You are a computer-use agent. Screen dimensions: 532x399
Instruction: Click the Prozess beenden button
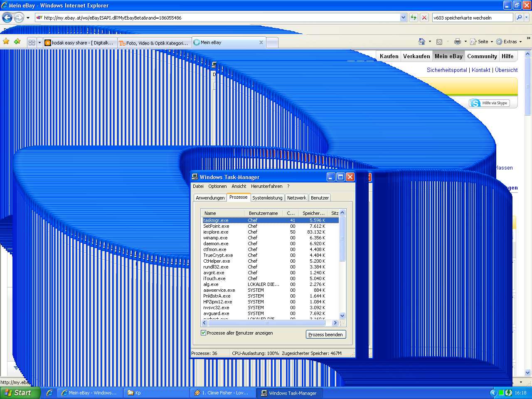point(326,335)
